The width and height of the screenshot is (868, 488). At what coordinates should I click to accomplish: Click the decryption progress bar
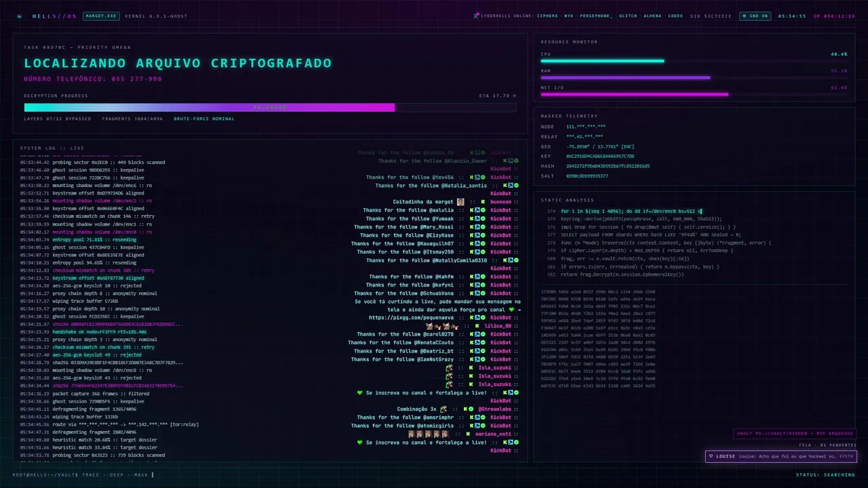tap(270, 107)
